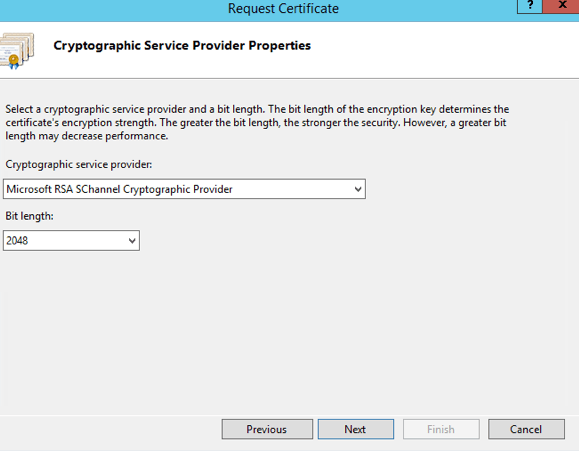Screen dimensions: 579x451
Task: Click the grayed-out Finish button
Action: point(441,429)
